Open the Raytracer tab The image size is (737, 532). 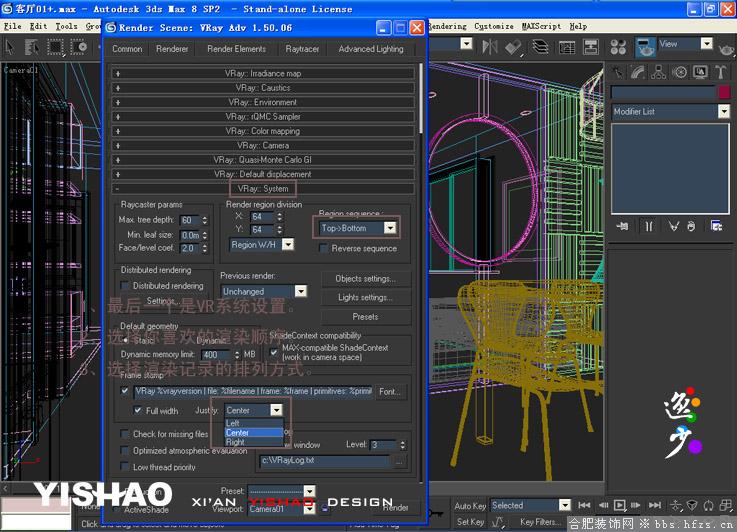[x=302, y=49]
